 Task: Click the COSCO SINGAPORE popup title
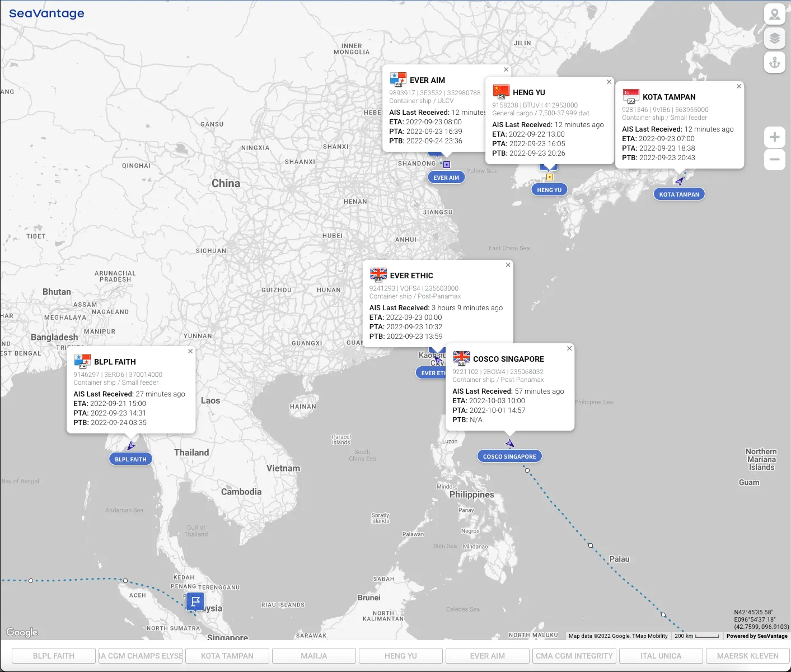tap(508, 359)
